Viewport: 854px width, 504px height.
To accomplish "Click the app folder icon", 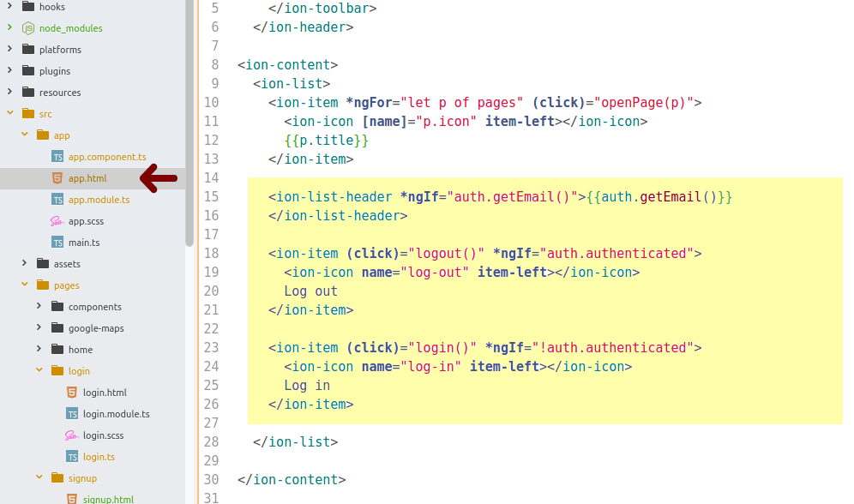I will point(43,135).
